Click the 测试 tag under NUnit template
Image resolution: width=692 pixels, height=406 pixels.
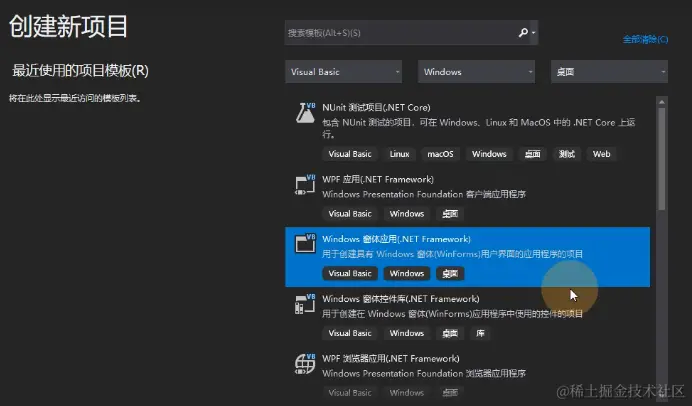click(x=567, y=154)
